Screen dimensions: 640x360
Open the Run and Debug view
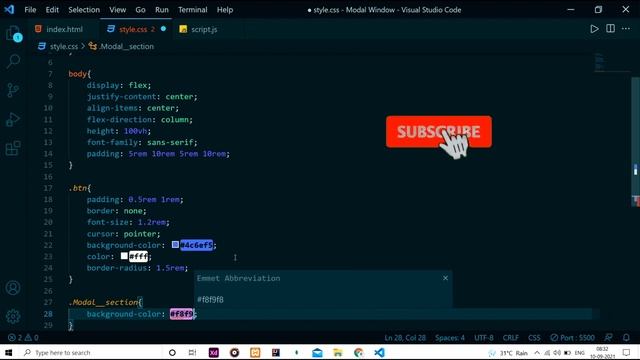pos(13,119)
